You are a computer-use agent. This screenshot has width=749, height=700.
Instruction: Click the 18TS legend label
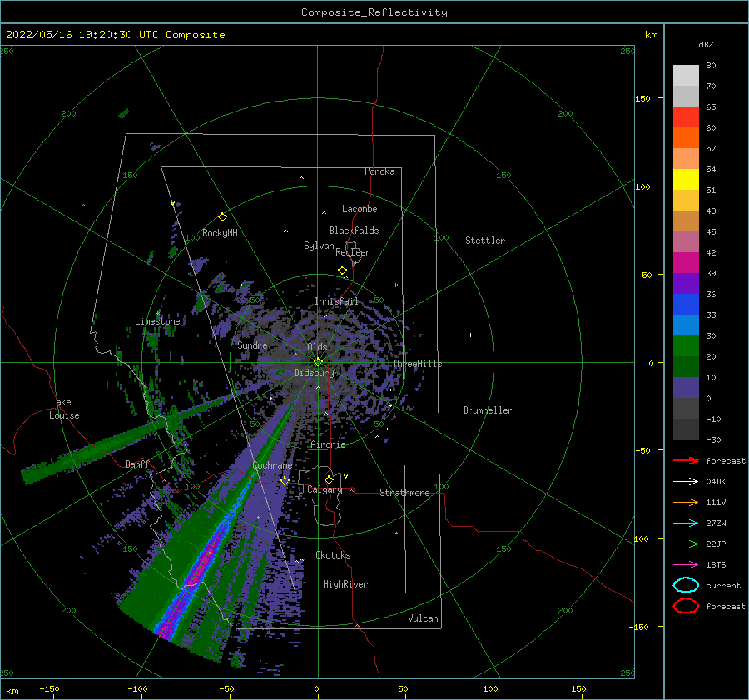coord(716,565)
